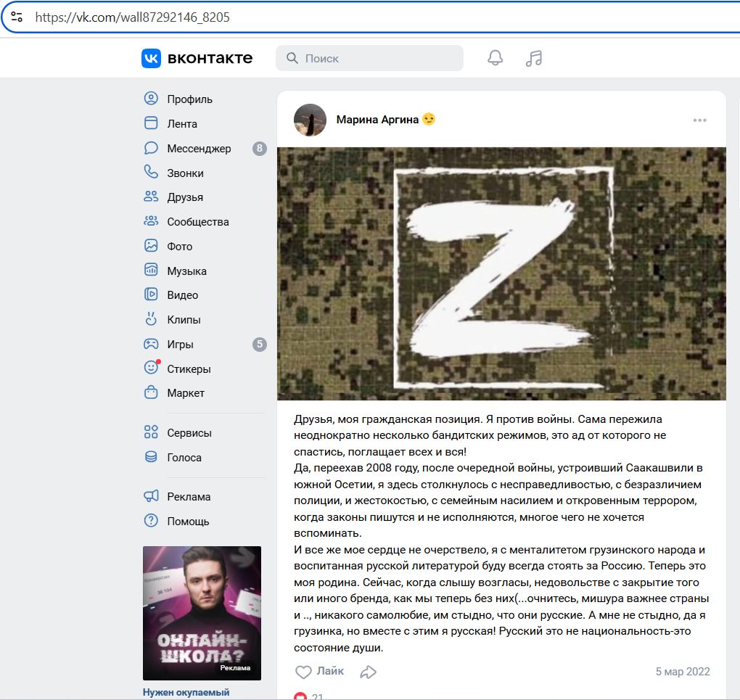Image resolution: width=740 pixels, height=700 pixels.
Task: Click the Calls phone icon
Action: tap(151, 173)
